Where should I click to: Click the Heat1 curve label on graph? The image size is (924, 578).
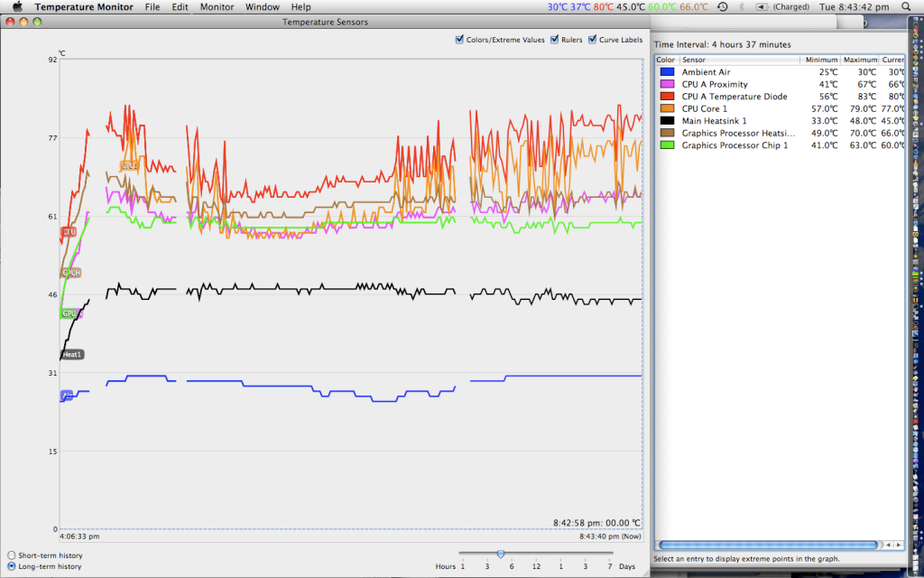click(x=71, y=355)
